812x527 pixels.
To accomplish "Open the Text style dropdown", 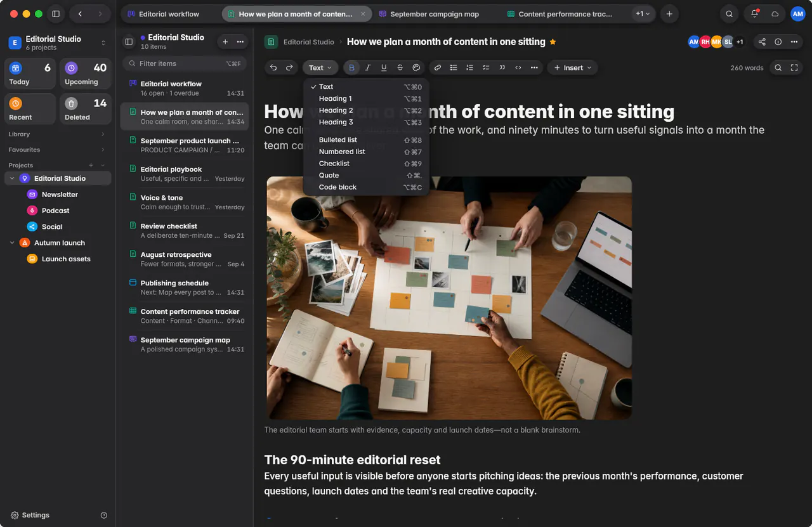I will click(320, 68).
